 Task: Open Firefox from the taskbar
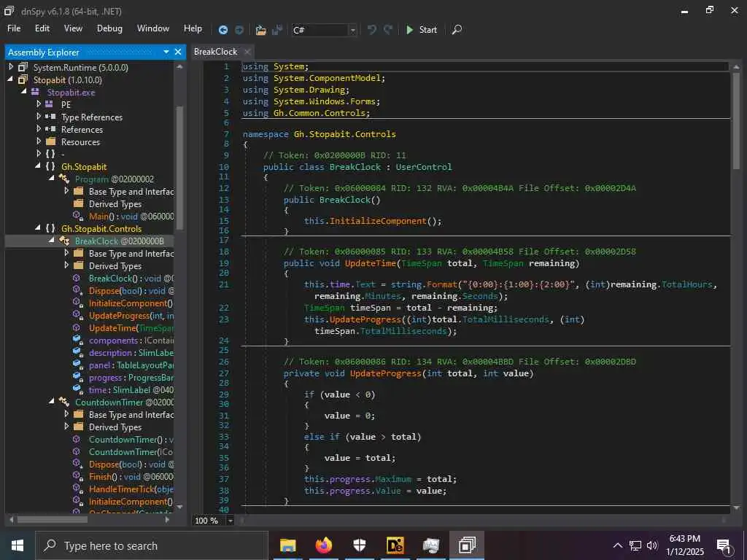point(323,545)
